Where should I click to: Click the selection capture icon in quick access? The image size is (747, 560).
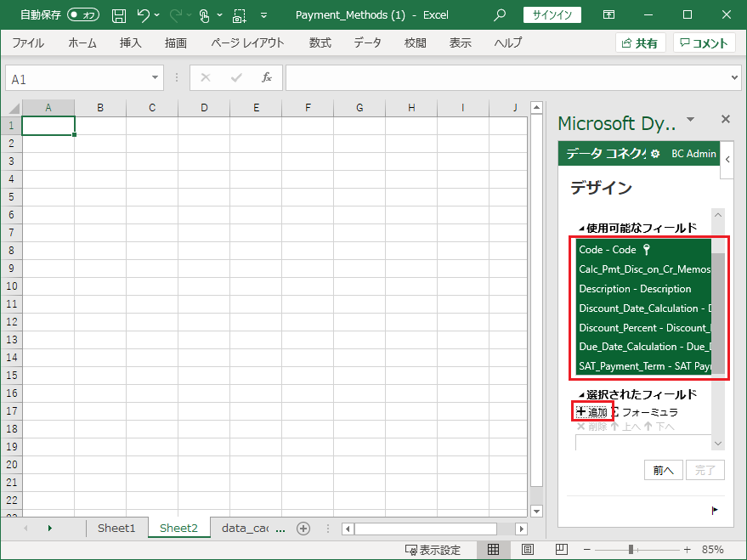[239, 15]
